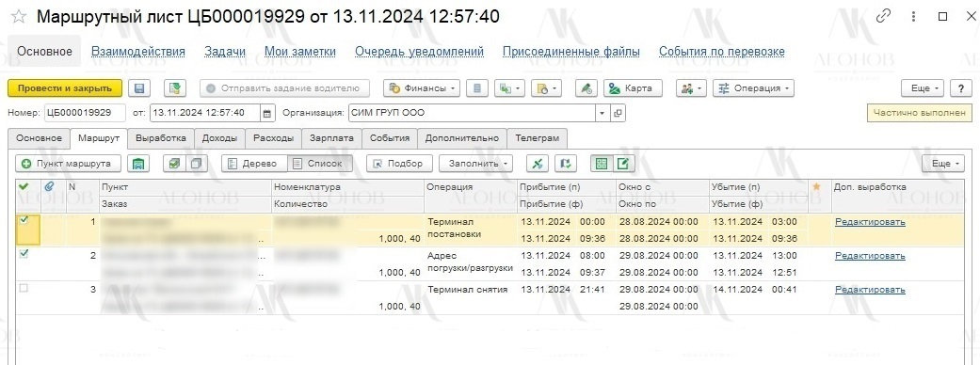Image resolution: width=980 pixels, height=365 pixels.
Task: Open the top Еще menu
Action: click(923, 88)
